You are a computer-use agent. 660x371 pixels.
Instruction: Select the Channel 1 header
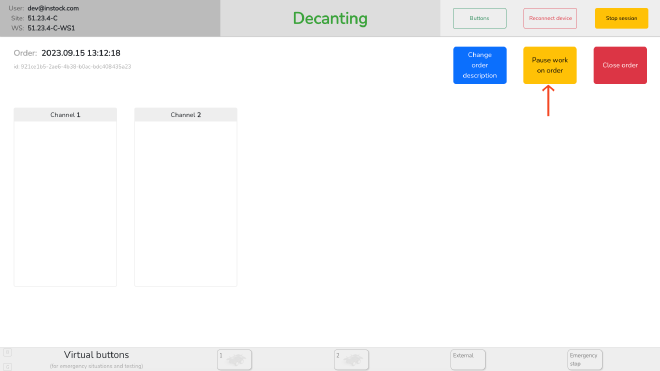click(65, 115)
